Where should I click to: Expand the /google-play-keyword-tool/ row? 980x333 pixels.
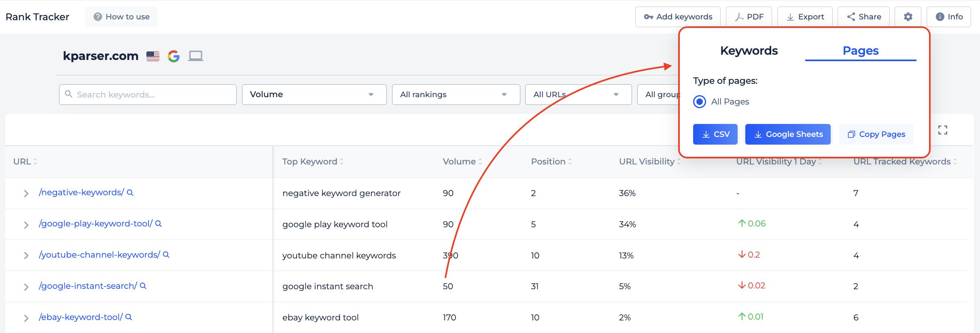(x=26, y=225)
